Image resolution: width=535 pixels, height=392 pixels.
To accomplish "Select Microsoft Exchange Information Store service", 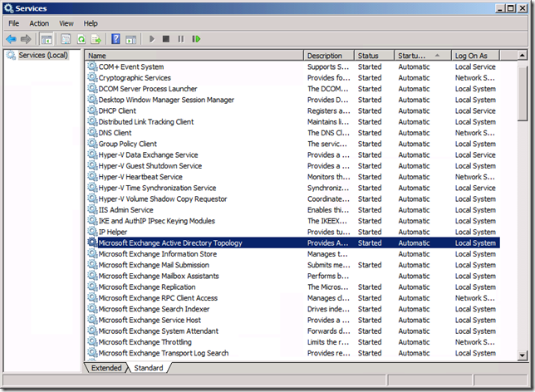I will pyautogui.click(x=157, y=254).
